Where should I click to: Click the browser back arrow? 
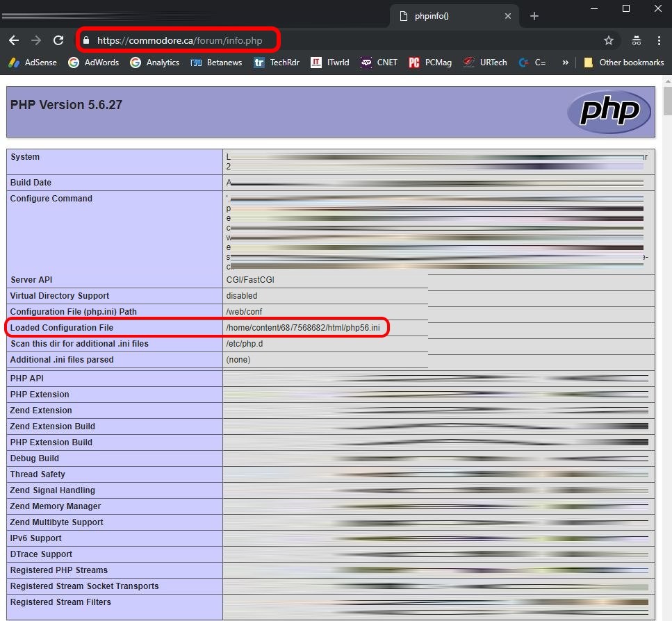click(x=14, y=40)
